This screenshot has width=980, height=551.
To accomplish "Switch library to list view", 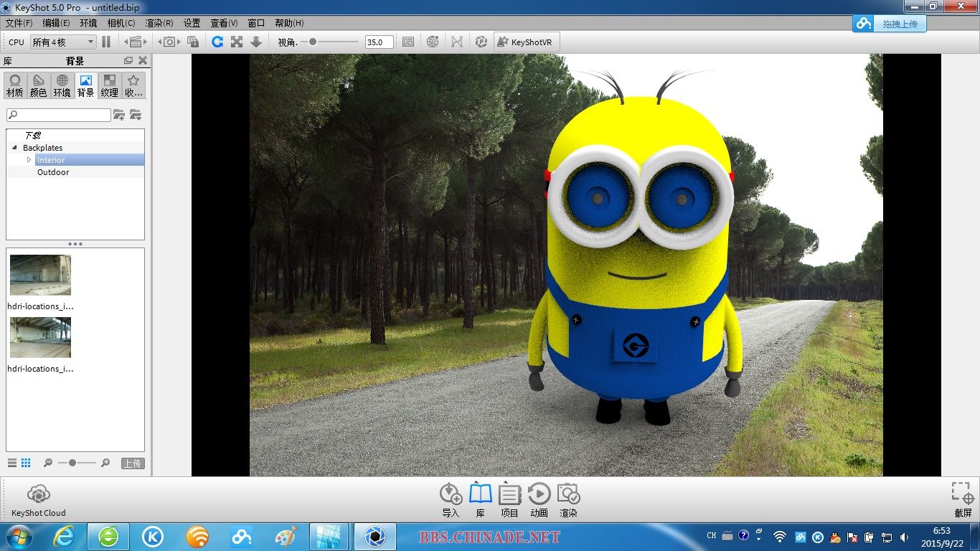I will [x=12, y=463].
